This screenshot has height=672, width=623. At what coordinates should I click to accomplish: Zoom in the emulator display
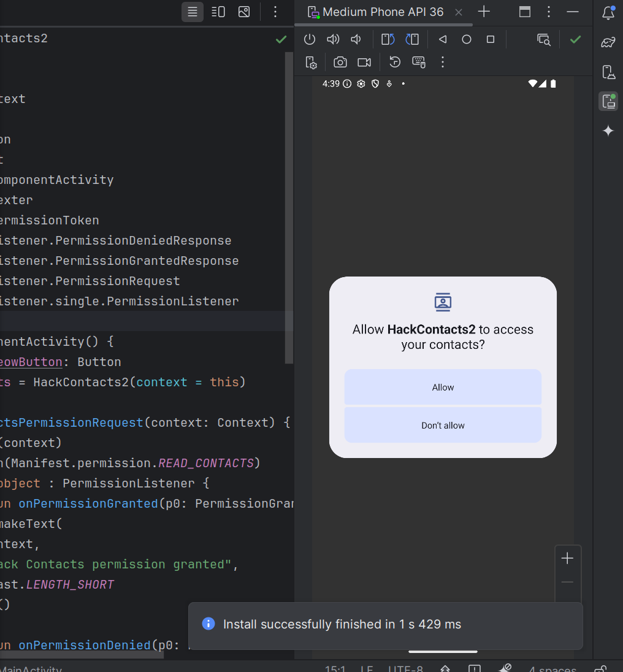point(567,558)
